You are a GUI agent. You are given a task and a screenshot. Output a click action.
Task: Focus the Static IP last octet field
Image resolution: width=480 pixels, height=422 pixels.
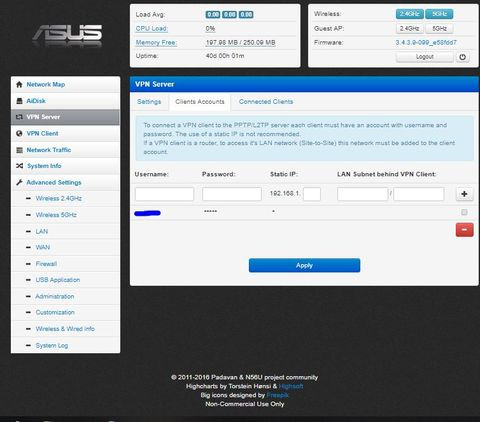[x=312, y=194]
